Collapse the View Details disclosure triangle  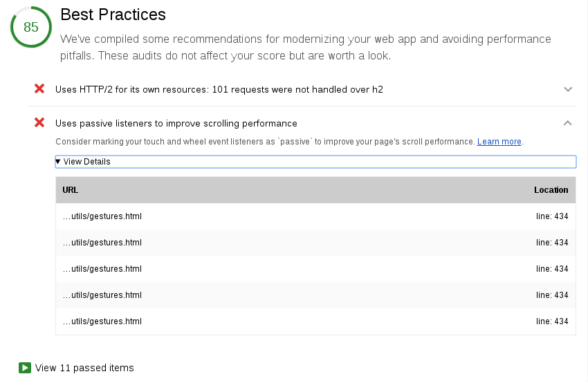pos(59,162)
